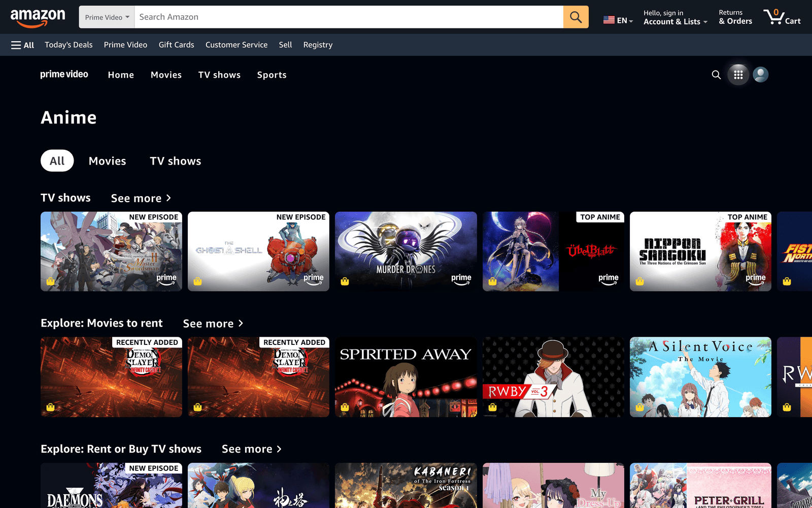This screenshot has height=508, width=812.
Task: Click the Explore: Movies to rent heading
Action: click(x=101, y=323)
